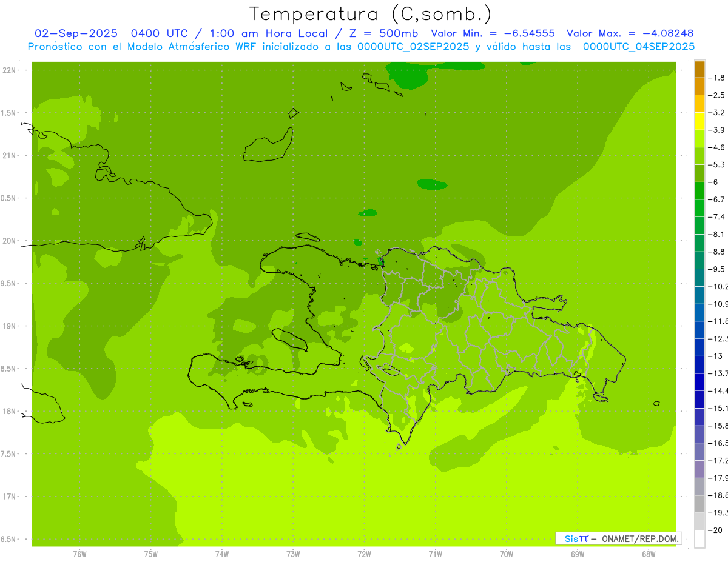Viewport: 728px width, 562px height.
Task: Select the '22N' latitude label
Action: pos(10,70)
